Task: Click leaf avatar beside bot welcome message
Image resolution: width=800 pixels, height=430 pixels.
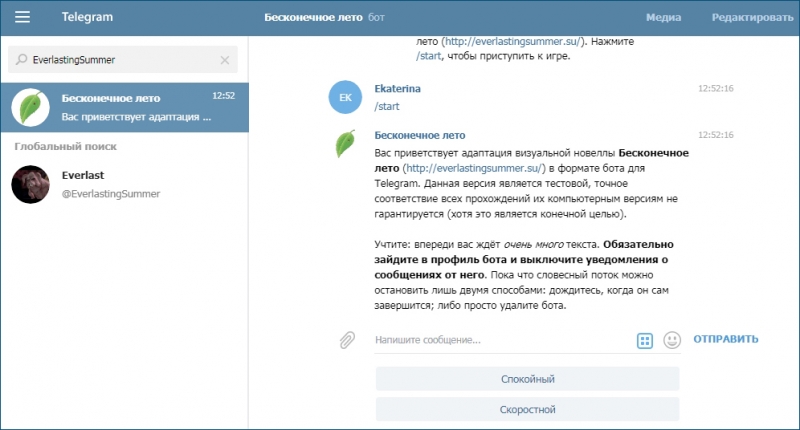Action: (x=345, y=143)
